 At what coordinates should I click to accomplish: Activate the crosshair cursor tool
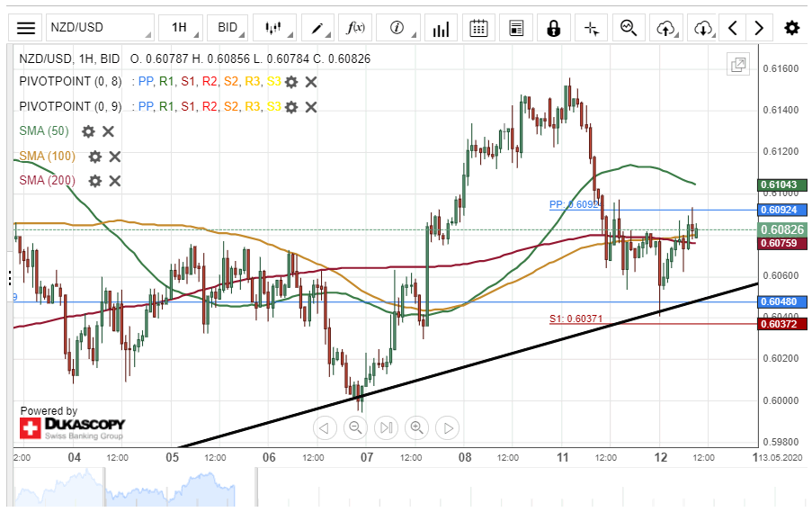click(x=592, y=28)
